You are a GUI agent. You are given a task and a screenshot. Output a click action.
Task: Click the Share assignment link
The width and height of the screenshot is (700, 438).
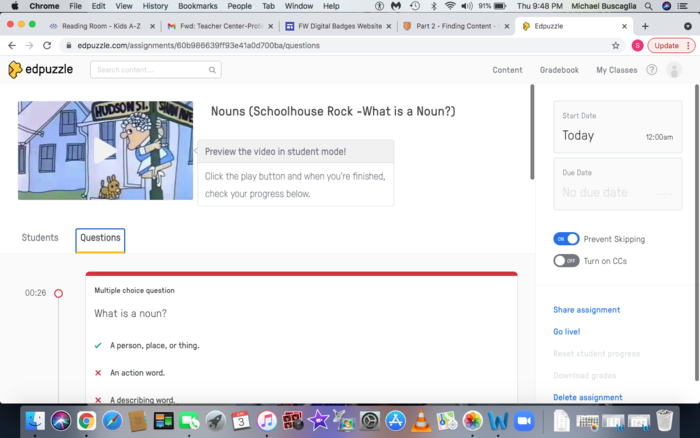click(586, 310)
